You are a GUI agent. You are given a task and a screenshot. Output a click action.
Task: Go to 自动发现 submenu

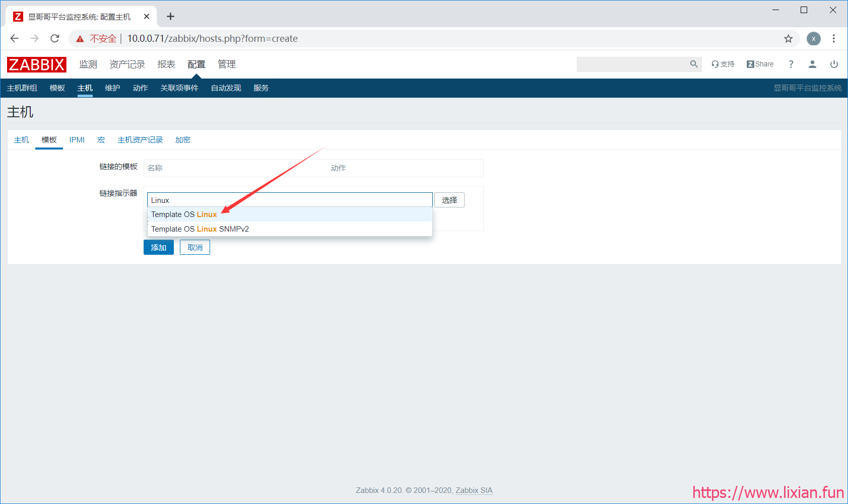pyautogui.click(x=226, y=88)
